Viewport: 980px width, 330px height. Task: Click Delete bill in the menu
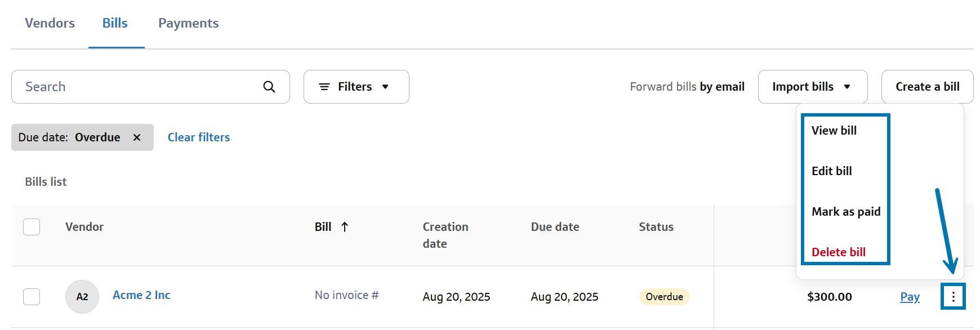tap(838, 252)
